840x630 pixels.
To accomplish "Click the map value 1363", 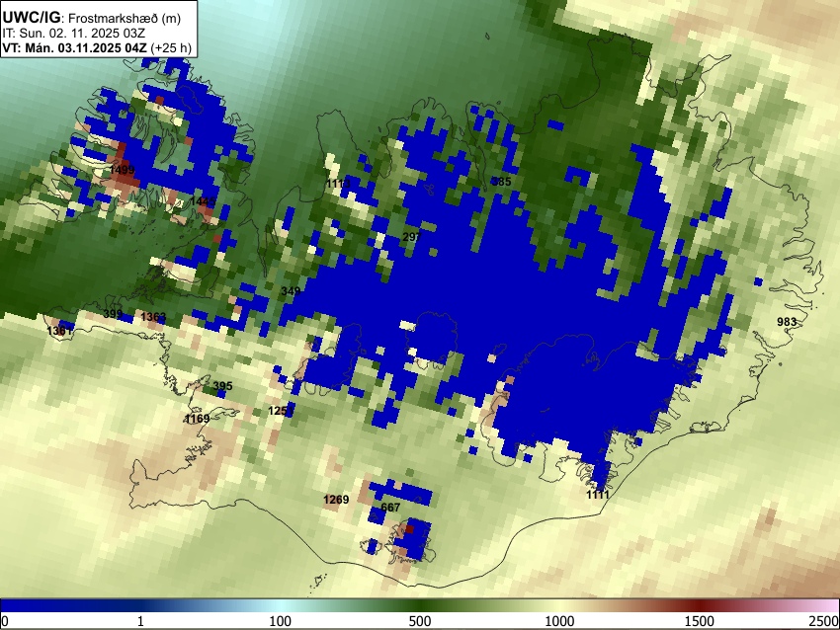I will coord(153,317).
